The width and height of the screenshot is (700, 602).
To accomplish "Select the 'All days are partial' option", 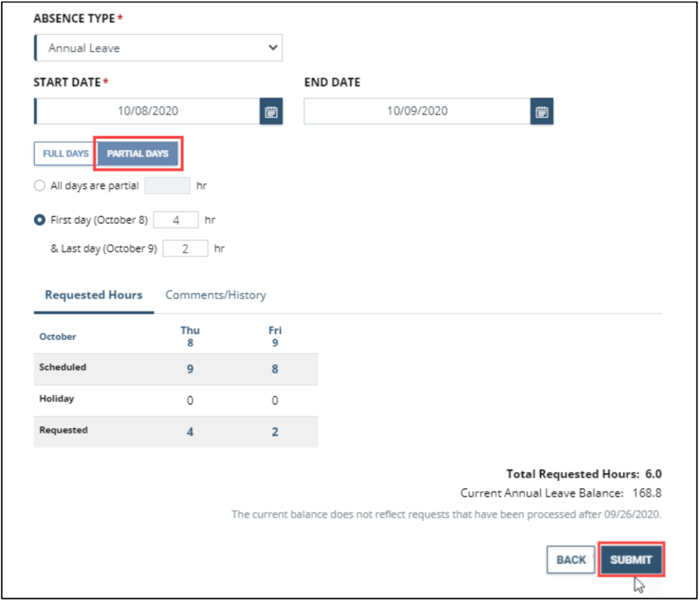I will pos(39,185).
